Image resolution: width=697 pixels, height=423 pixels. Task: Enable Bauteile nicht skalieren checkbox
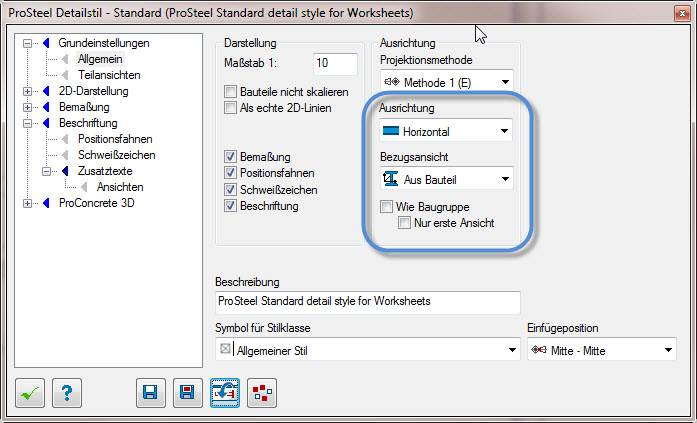click(x=230, y=92)
